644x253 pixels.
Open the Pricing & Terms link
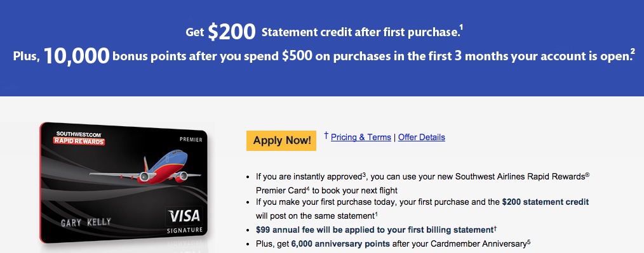pos(361,138)
